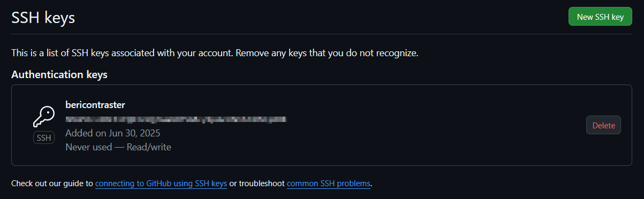The width and height of the screenshot is (644, 199).
Task: Open connecting to GitHub using SSH keys link
Action: click(161, 183)
